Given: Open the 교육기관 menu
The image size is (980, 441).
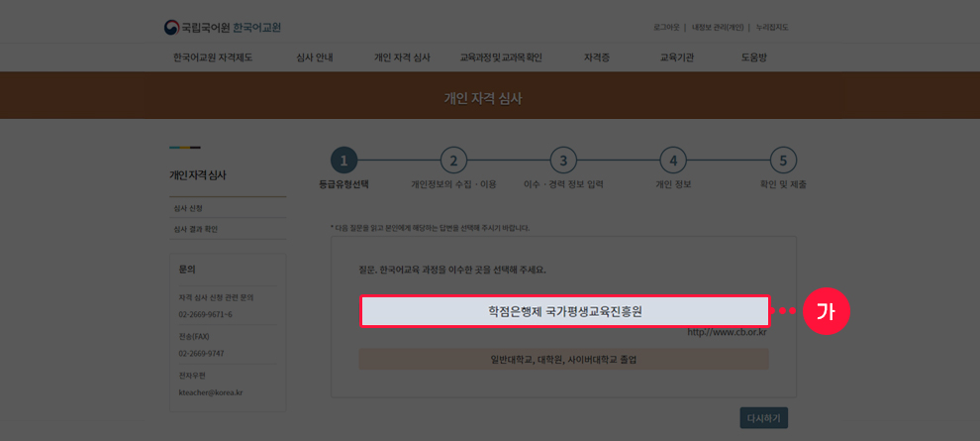Looking at the screenshot, I should point(677,57).
